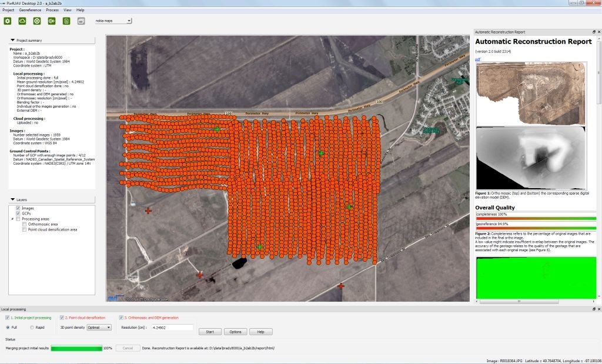Toggle the Point cloud densification step checkbox
Screen dimensions: 602x364
62,318
